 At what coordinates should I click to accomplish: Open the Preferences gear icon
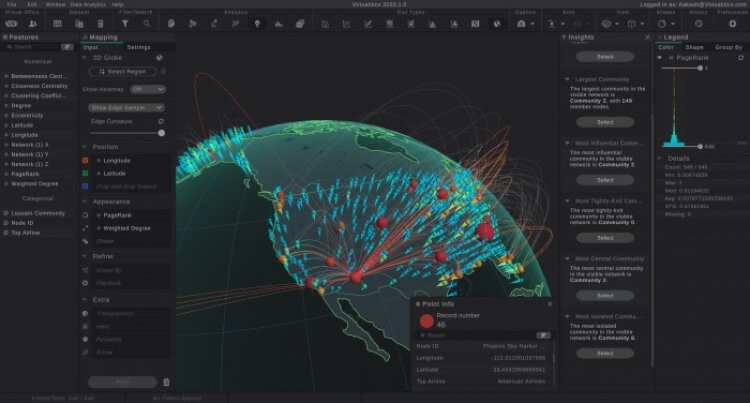(732, 23)
